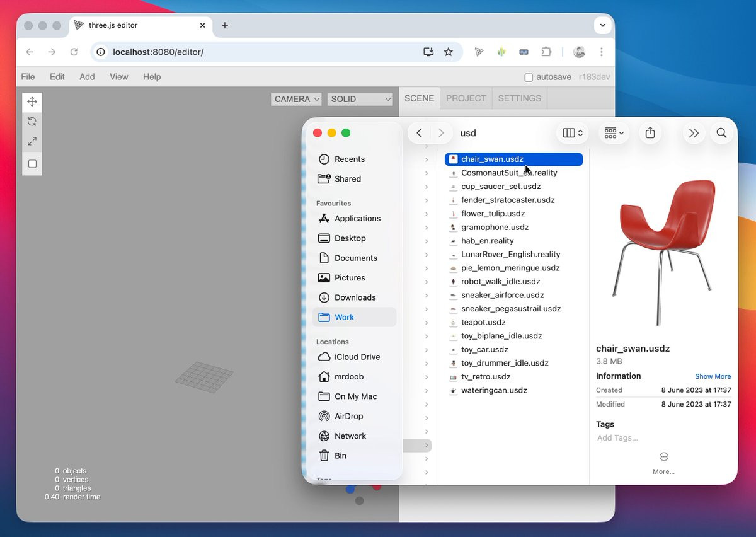This screenshot has height=537, width=756.
Task: Go back in the Finder window
Action: (419, 133)
